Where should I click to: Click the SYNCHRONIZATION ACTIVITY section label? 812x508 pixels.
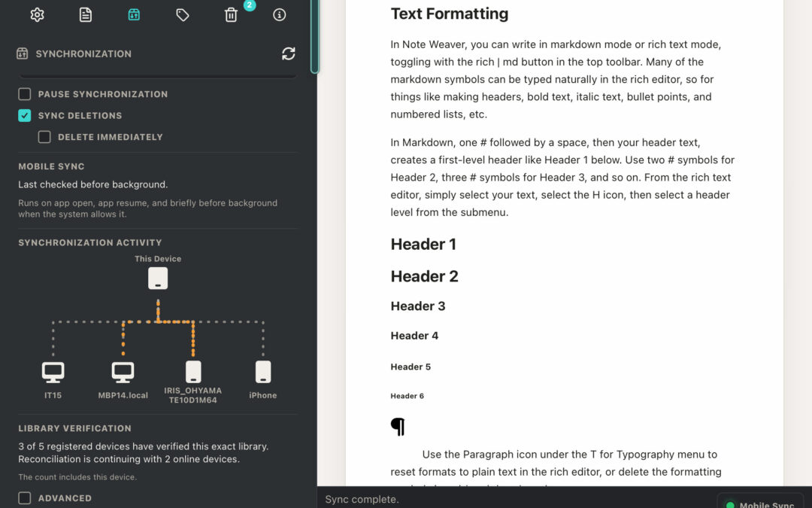(x=90, y=242)
